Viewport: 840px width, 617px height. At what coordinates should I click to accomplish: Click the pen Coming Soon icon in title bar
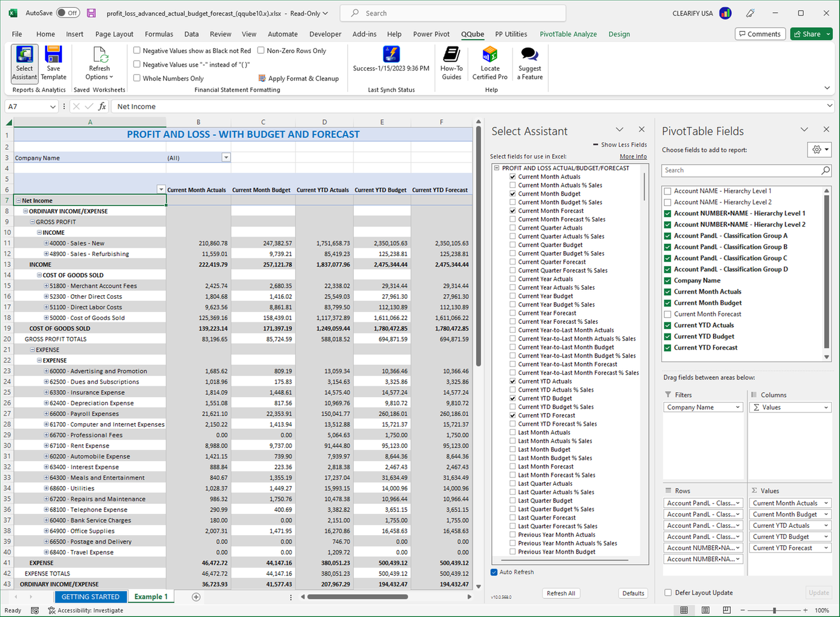750,13
